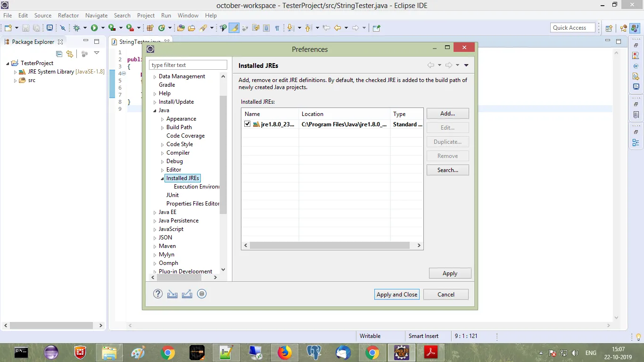Viewport: 644px width, 362px height.
Task: Expand the Code Style preferences node
Action: click(x=162, y=145)
